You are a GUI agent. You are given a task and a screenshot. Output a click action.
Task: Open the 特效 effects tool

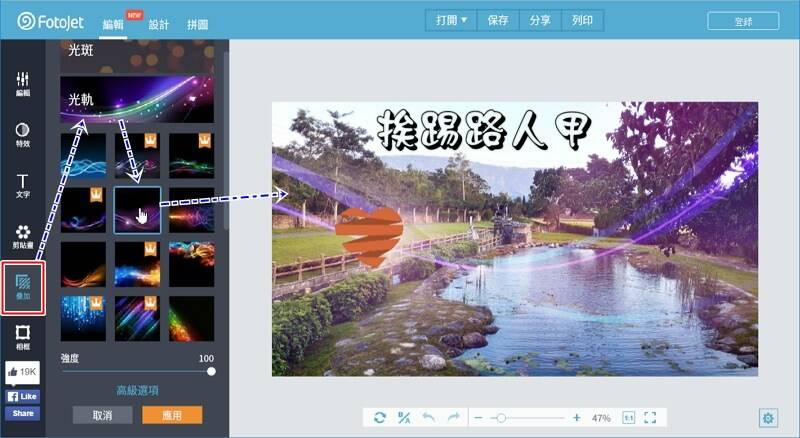tap(22, 135)
